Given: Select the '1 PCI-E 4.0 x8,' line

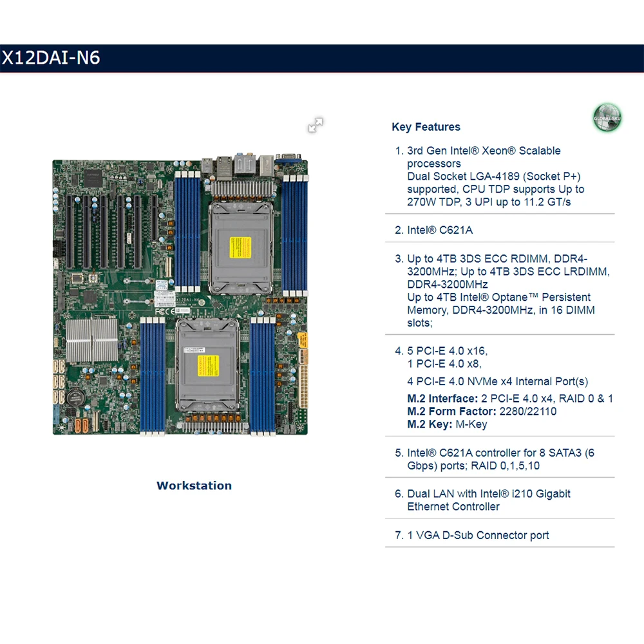Looking at the screenshot, I should tap(444, 364).
